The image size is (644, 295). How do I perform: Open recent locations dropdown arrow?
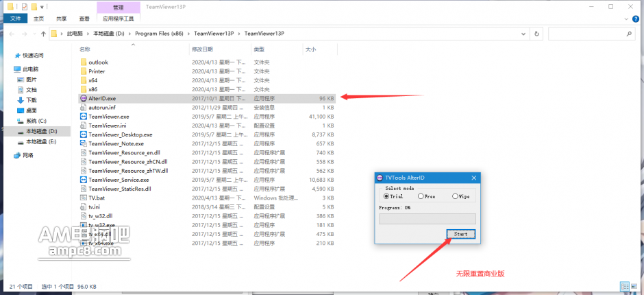[x=34, y=34]
